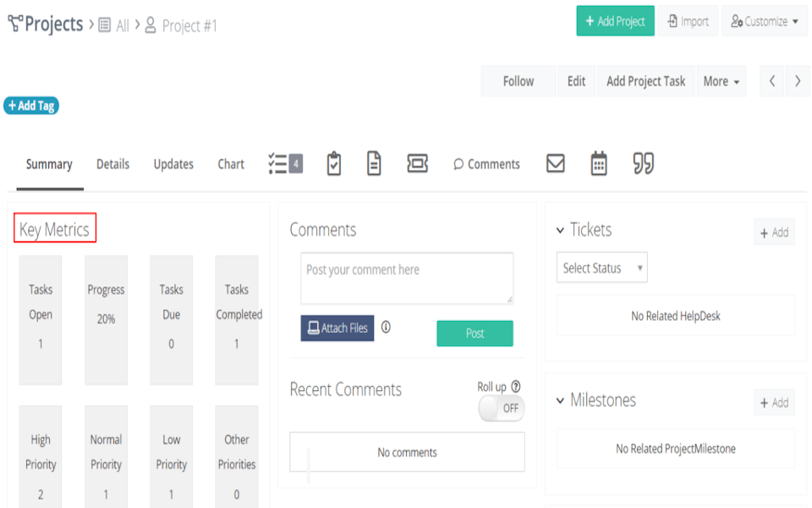
Task: Click the High Priority metric tile
Action: pos(41,456)
